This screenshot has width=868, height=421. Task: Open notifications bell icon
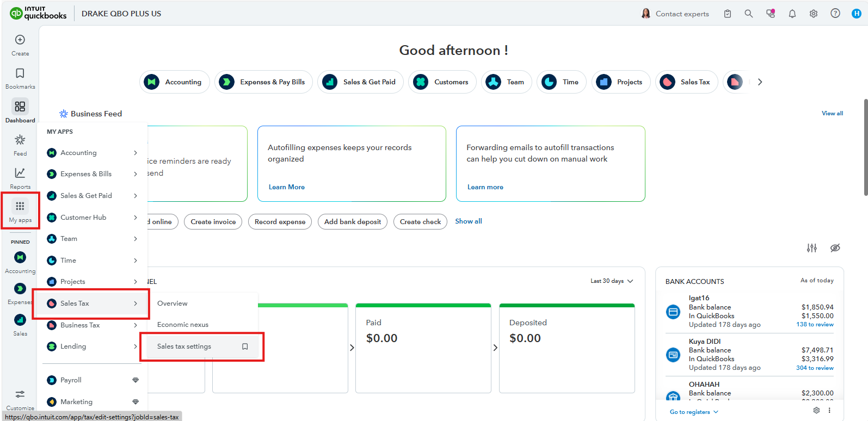point(792,14)
